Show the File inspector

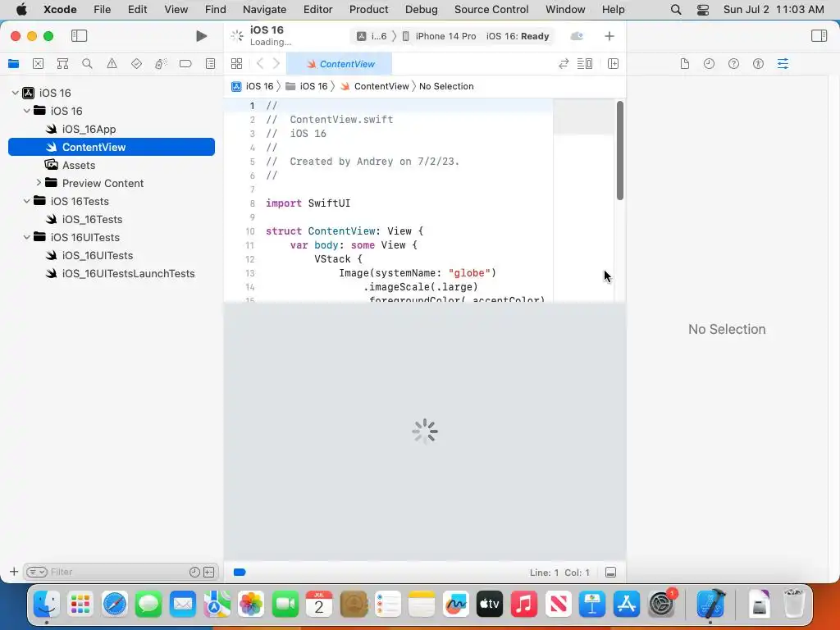684,64
